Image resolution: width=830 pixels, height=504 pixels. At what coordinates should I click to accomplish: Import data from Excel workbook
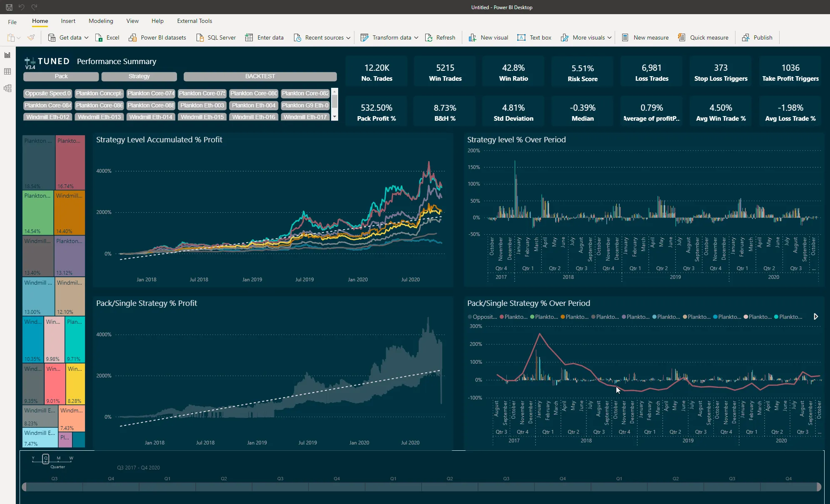(107, 37)
